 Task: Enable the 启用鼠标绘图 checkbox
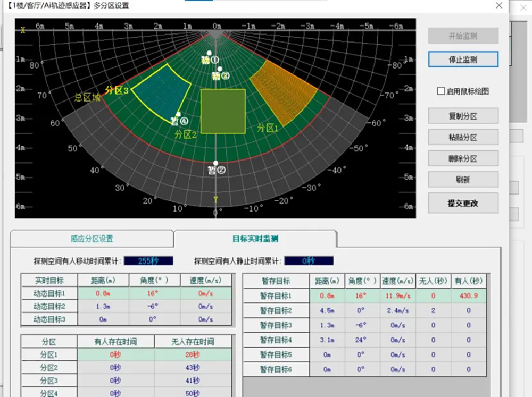click(x=441, y=91)
